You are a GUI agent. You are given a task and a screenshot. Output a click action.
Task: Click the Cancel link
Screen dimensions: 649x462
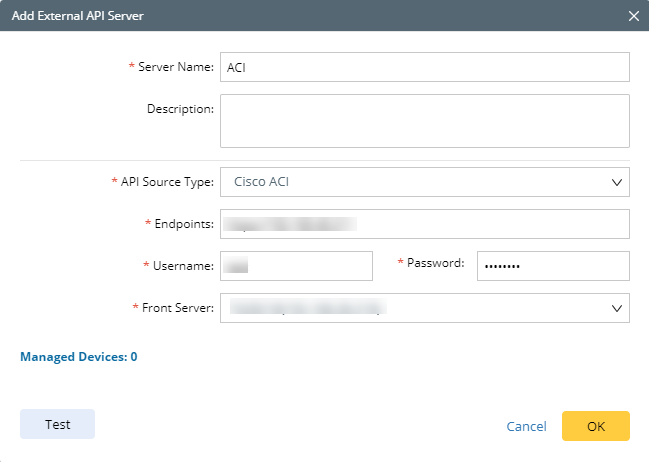pyautogui.click(x=526, y=426)
